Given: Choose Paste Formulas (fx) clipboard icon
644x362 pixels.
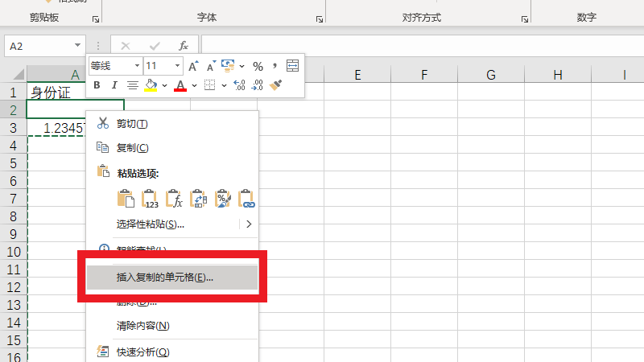Looking at the screenshot, I should pyautogui.click(x=174, y=199).
